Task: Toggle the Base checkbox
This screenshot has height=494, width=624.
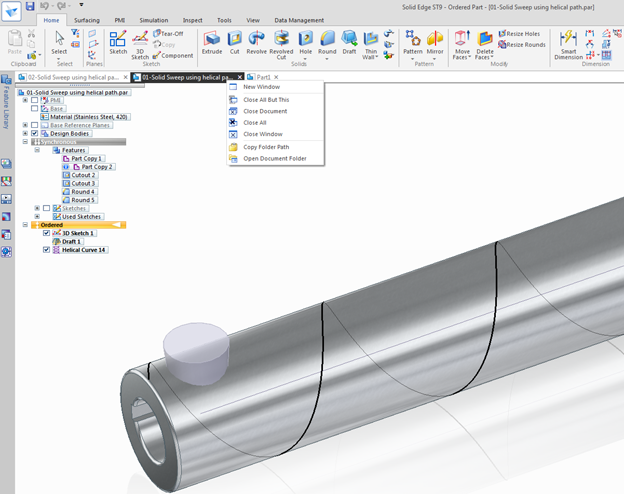Action: tap(35, 108)
